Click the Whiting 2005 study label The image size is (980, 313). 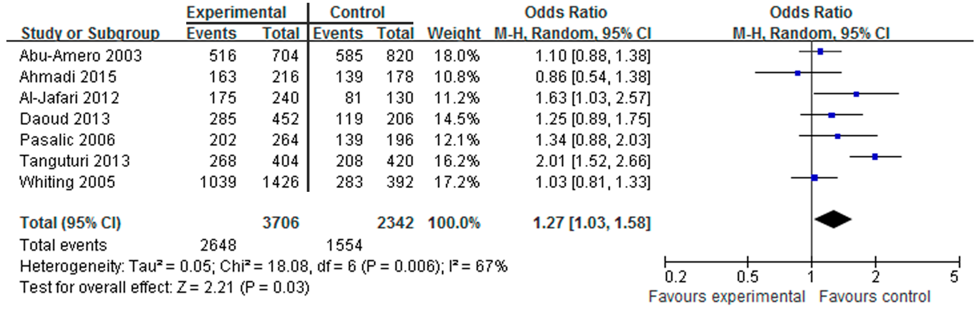[67, 182]
